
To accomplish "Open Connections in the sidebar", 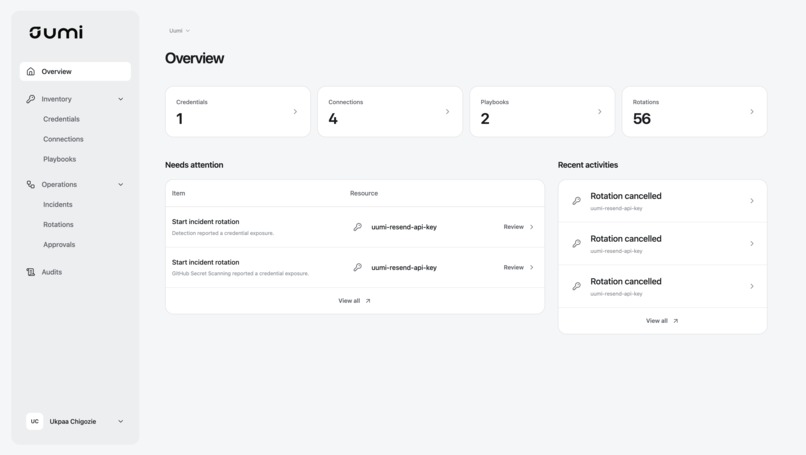I will point(63,139).
